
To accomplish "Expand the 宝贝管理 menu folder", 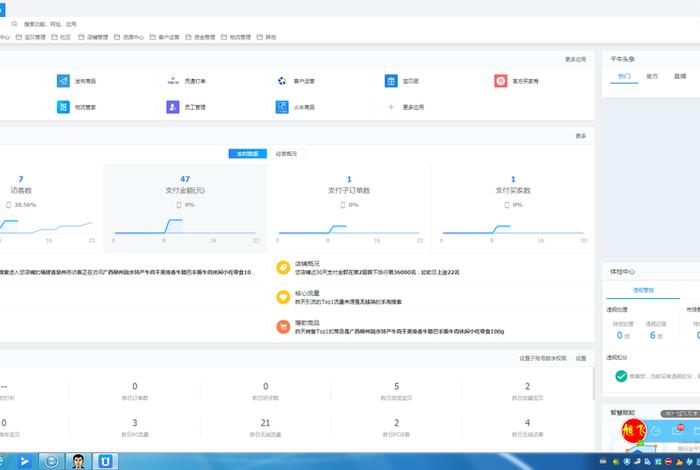I will [x=30, y=37].
